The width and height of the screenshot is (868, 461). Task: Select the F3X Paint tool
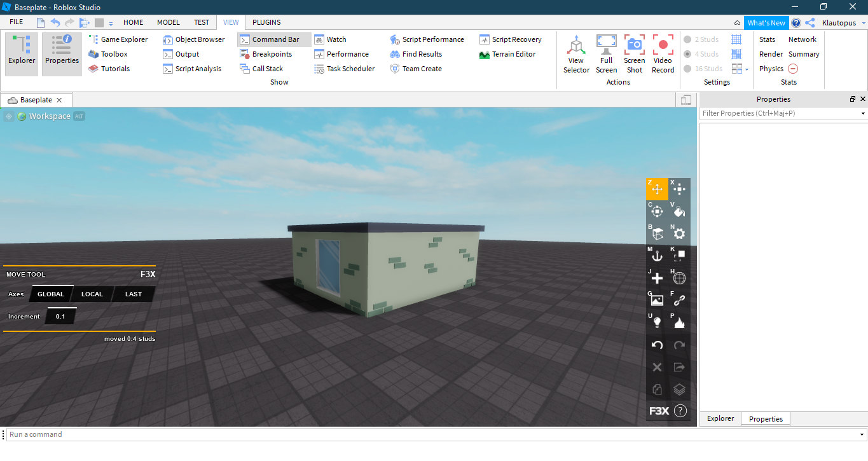click(x=679, y=212)
